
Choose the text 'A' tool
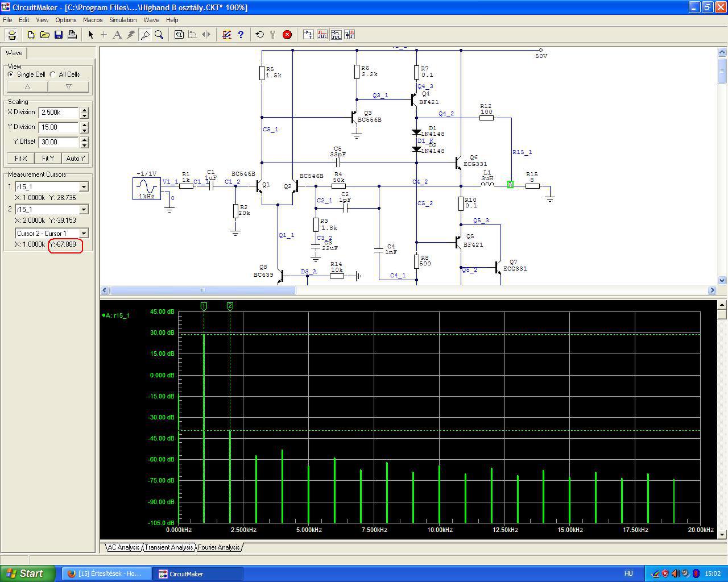point(117,35)
